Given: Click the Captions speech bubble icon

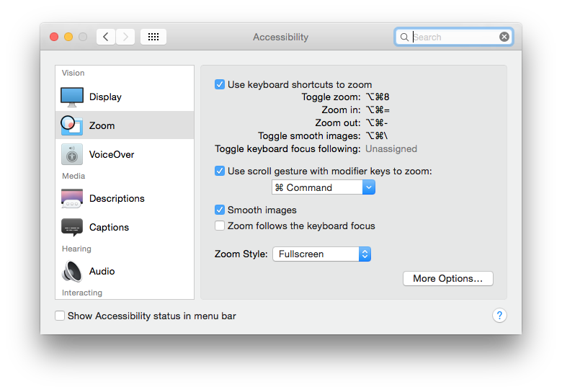Looking at the screenshot, I should tap(72, 227).
